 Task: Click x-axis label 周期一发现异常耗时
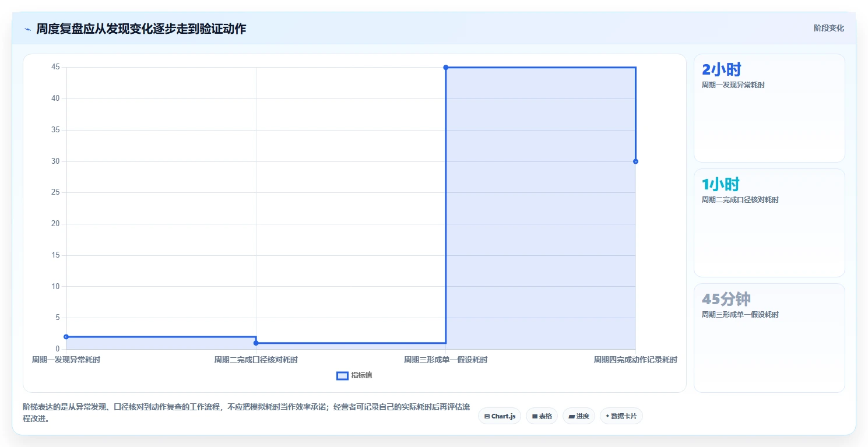click(66, 360)
